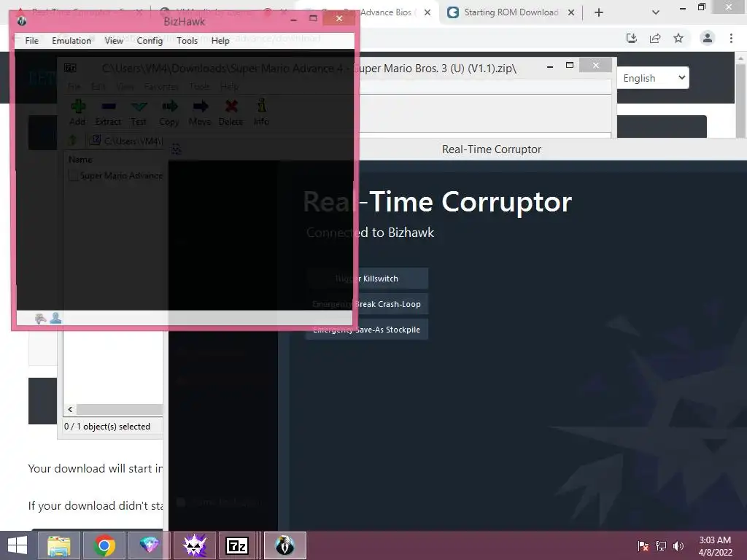Open the Chrome profile avatar
Image resolution: width=747 pixels, height=560 pixels.
click(708, 38)
